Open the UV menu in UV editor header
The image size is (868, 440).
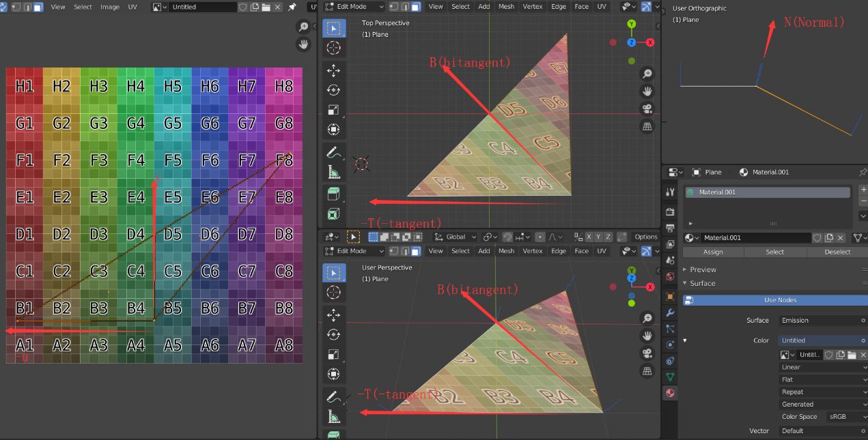[132, 7]
